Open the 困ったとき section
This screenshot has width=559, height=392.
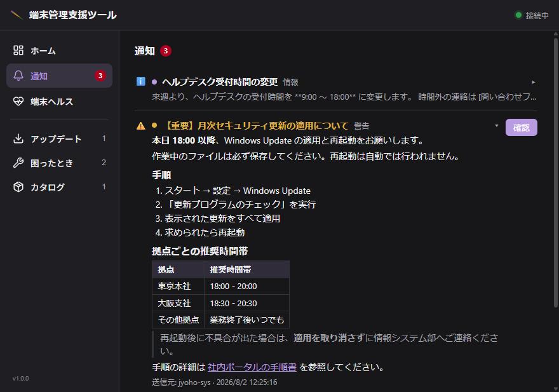(x=60, y=163)
